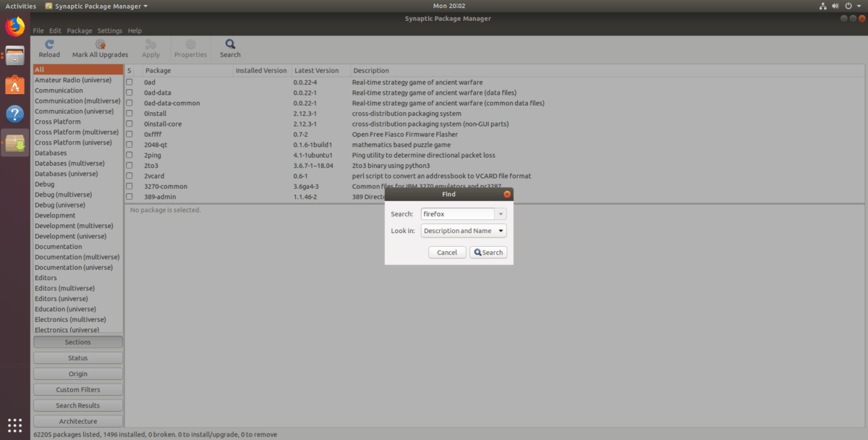Open the Help menu

(x=135, y=31)
